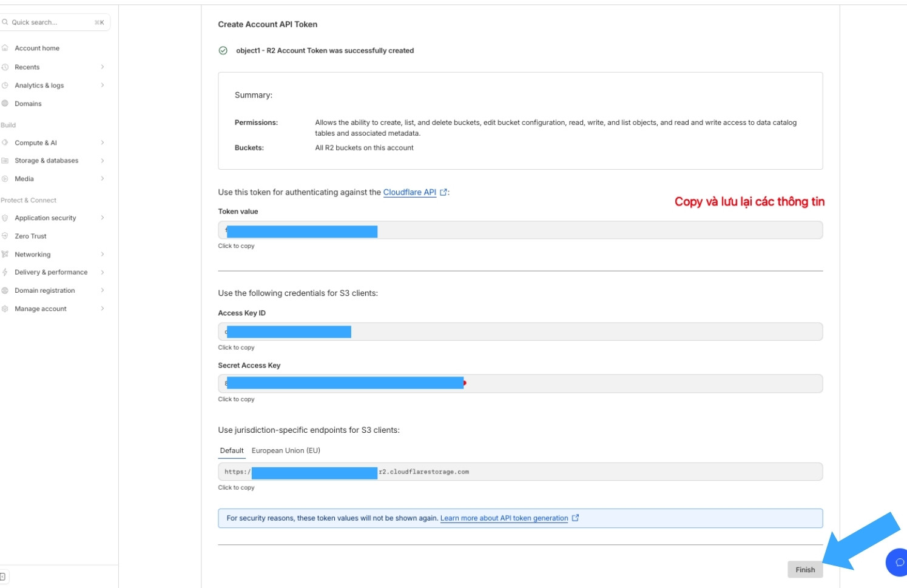Click the Domain registration icon
Viewport: 907px width, 588px height.
[x=5, y=290]
